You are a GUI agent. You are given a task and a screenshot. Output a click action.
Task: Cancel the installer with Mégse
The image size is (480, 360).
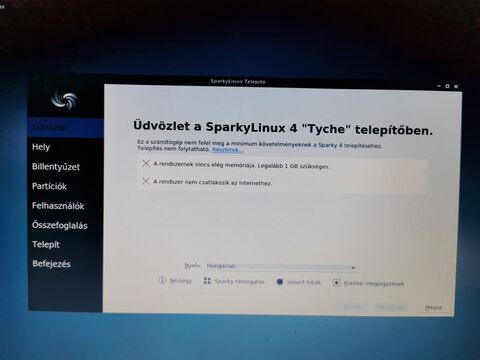click(x=433, y=307)
